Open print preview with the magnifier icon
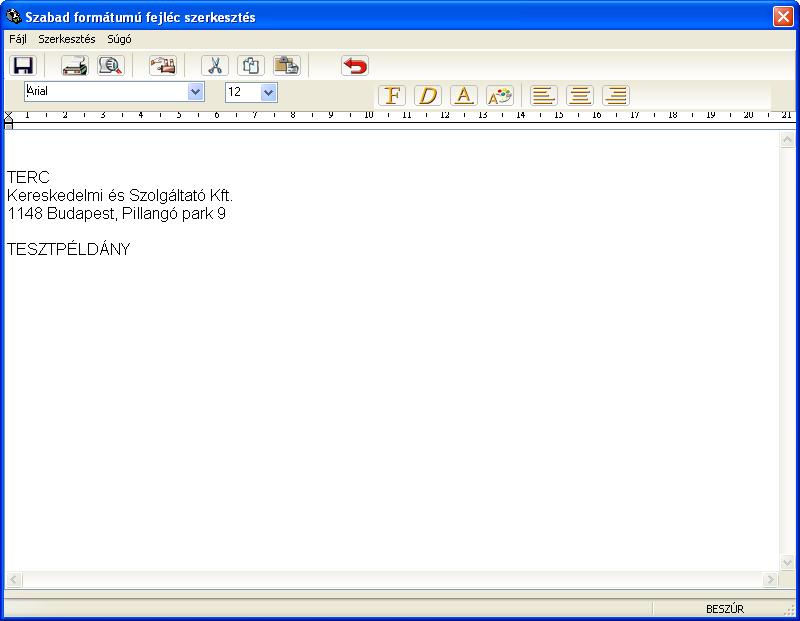Image resolution: width=800 pixels, height=621 pixels. coord(111,66)
